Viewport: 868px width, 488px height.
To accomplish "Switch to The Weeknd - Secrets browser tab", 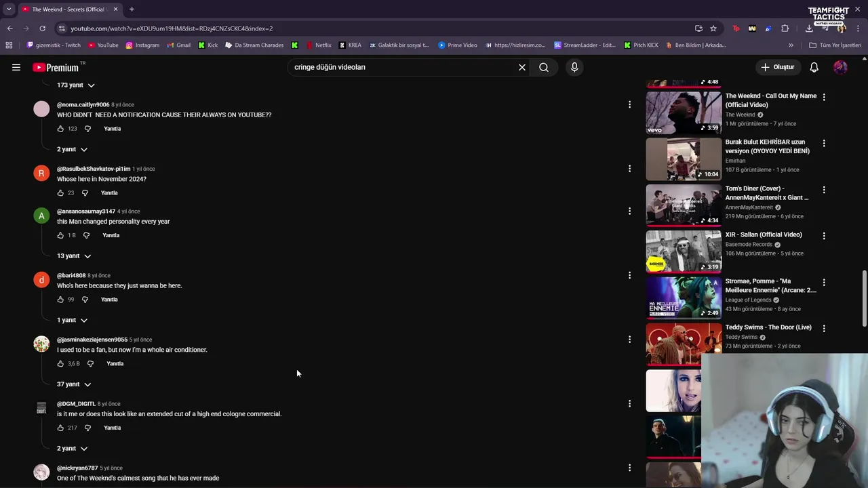I will point(69,9).
